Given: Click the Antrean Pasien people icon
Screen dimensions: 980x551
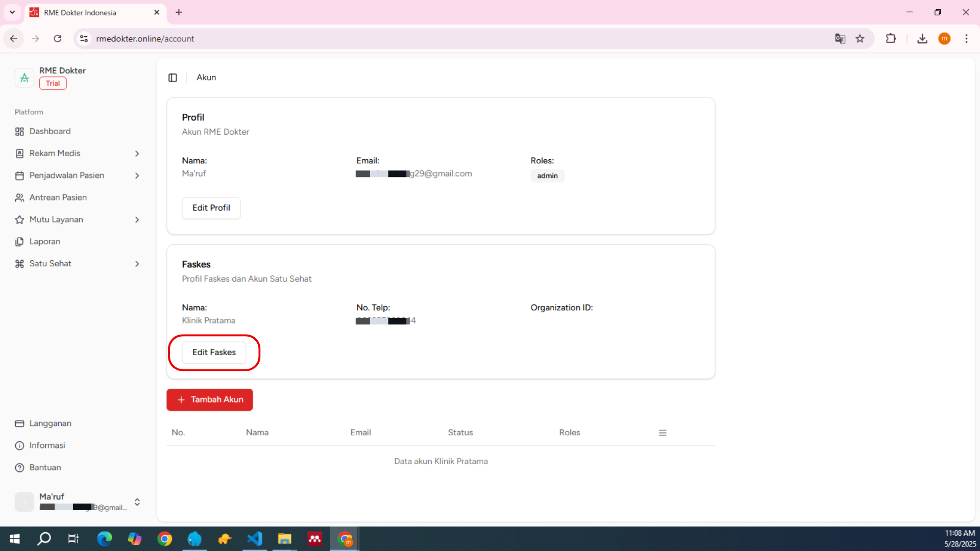Looking at the screenshot, I should [x=19, y=198].
